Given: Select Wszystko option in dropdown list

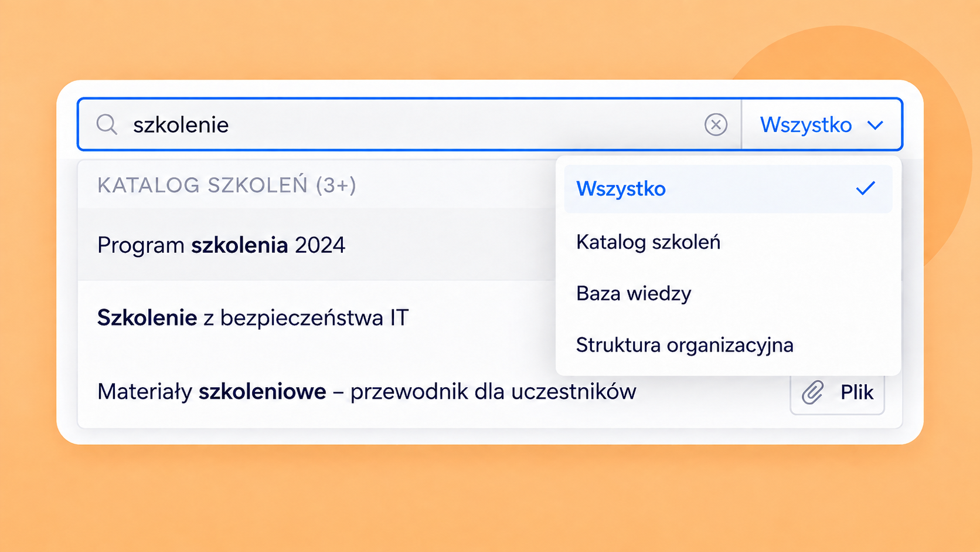Looking at the screenshot, I should [728, 189].
